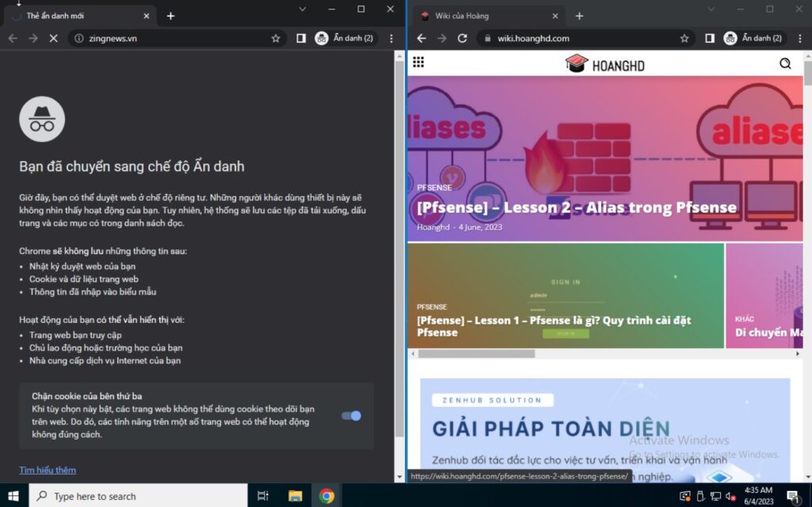Image resolution: width=812 pixels, height=507 pixels.
Task: Open 'Ẩn danh (2)' profile in right window
Action: (x=753, y=38)
